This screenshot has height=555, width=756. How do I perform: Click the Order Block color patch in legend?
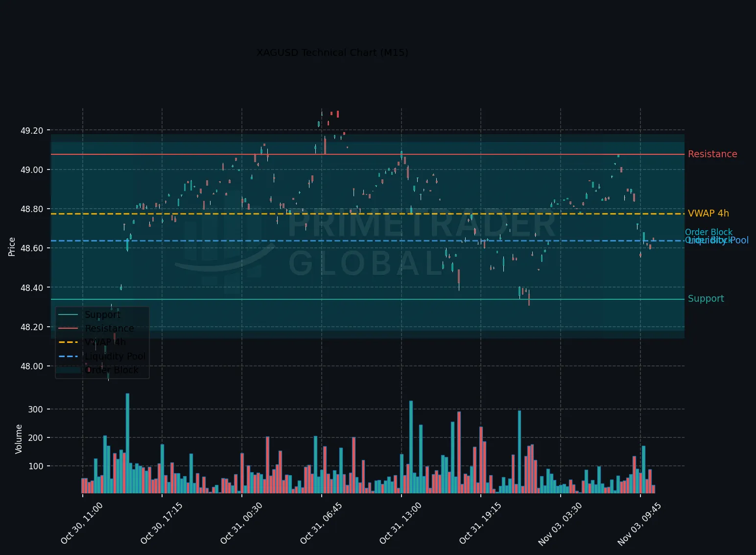(68, 370)
